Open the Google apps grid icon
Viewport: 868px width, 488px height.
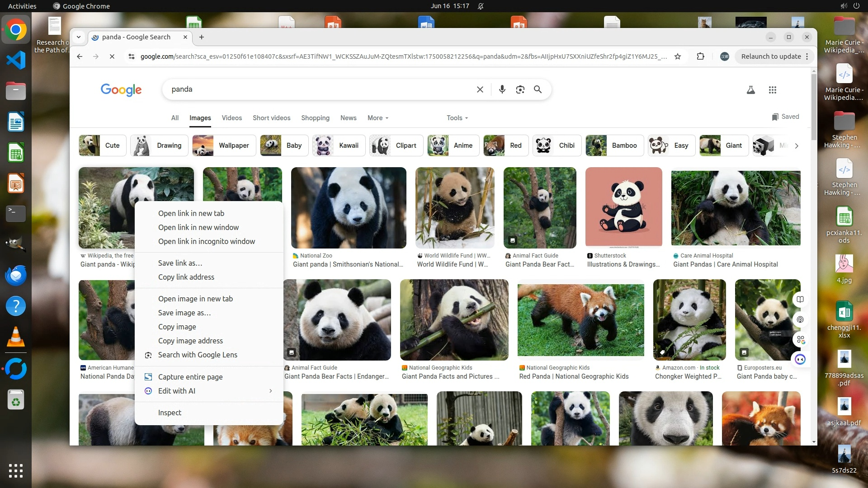click(x=772, y=90)
